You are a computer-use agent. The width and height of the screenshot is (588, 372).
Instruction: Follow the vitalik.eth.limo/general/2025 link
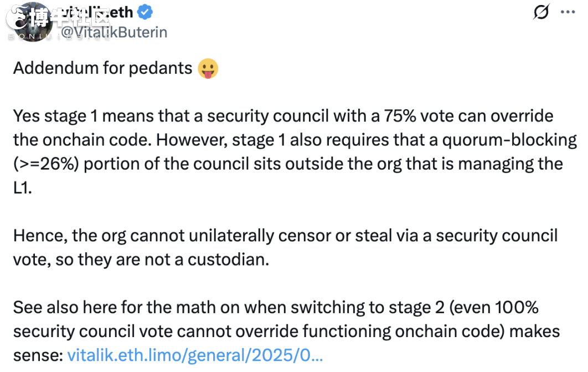pyautogui.click(x=195, y=355)
